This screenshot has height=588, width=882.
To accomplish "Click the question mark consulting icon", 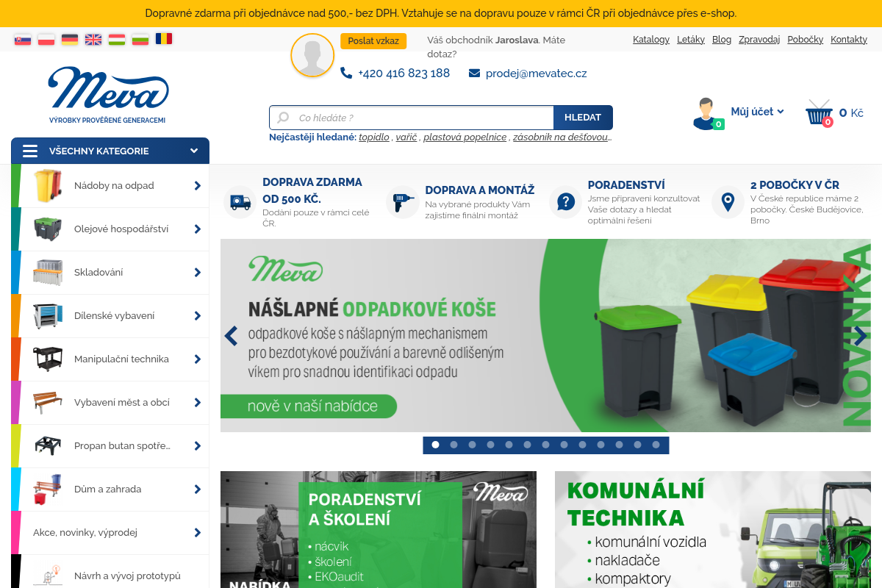I will coord(565,201).
